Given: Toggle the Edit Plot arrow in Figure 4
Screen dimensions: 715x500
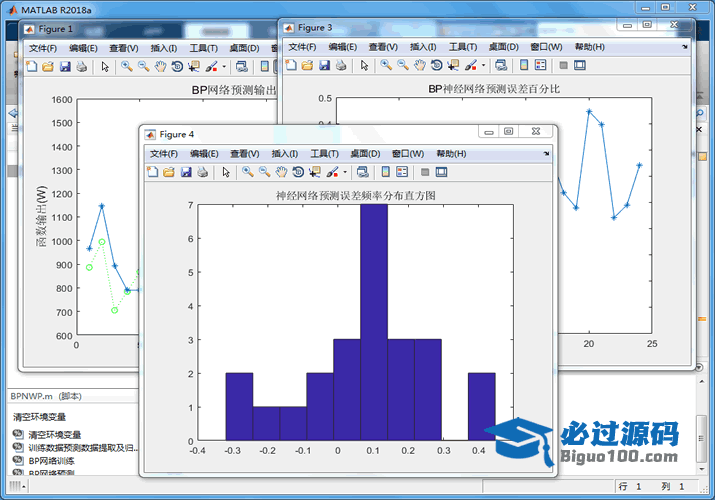Looking at the screenshot, I should tap(226, 172).
